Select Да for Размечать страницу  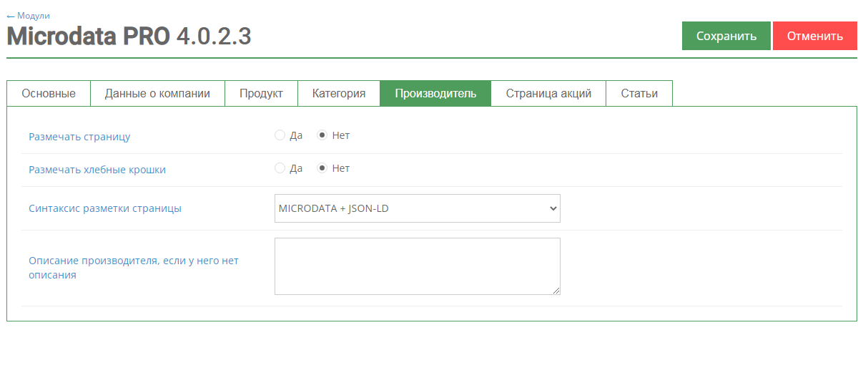pyautogui.click(x=280, y=135)
